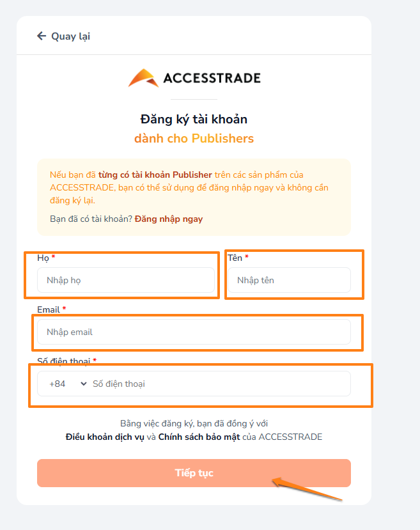Focus the "Nhập họ" last name field
The image size is (420, 530).
(x=126, y=280)
